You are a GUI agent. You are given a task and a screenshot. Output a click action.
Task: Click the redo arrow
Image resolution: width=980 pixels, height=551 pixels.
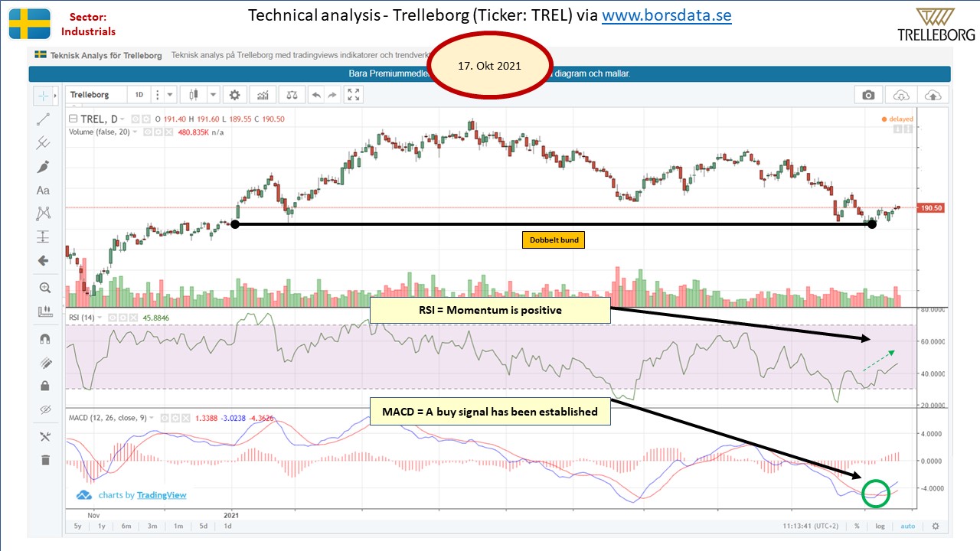click(x=332, y=95)
